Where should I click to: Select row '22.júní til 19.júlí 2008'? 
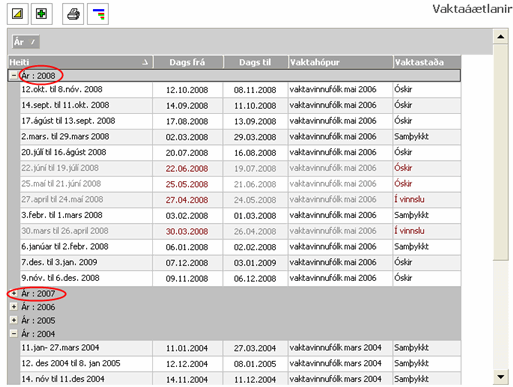240,168
